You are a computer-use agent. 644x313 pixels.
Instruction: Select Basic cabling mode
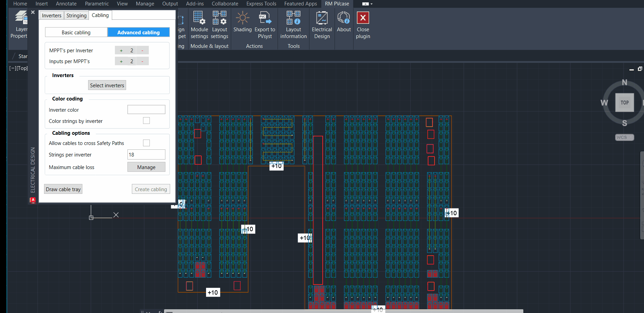tap(76, 32)
